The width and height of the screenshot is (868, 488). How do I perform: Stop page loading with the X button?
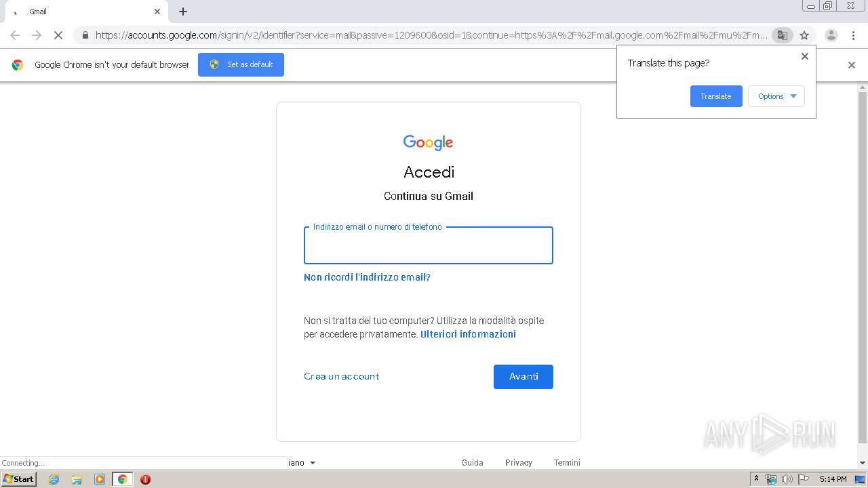(x=58, y=35)
